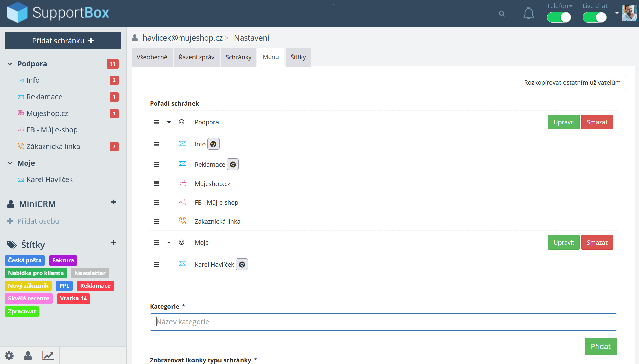Open the notifications bell
Viewport: 639px width, 364px height.
[x=529, y=13]
